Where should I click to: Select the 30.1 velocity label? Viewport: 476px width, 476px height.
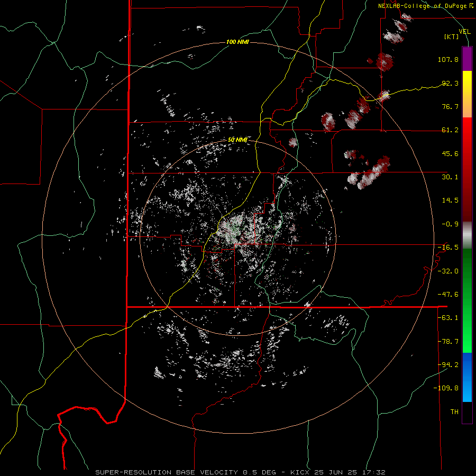[450, 177]
